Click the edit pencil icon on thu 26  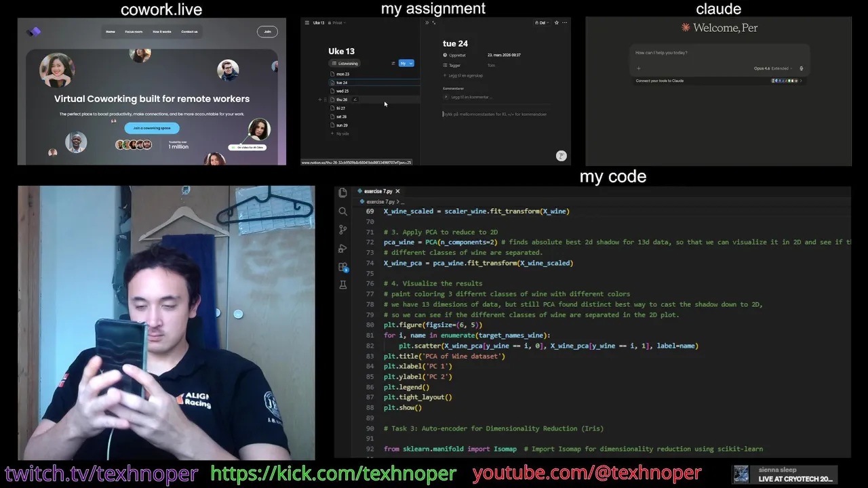355,100
